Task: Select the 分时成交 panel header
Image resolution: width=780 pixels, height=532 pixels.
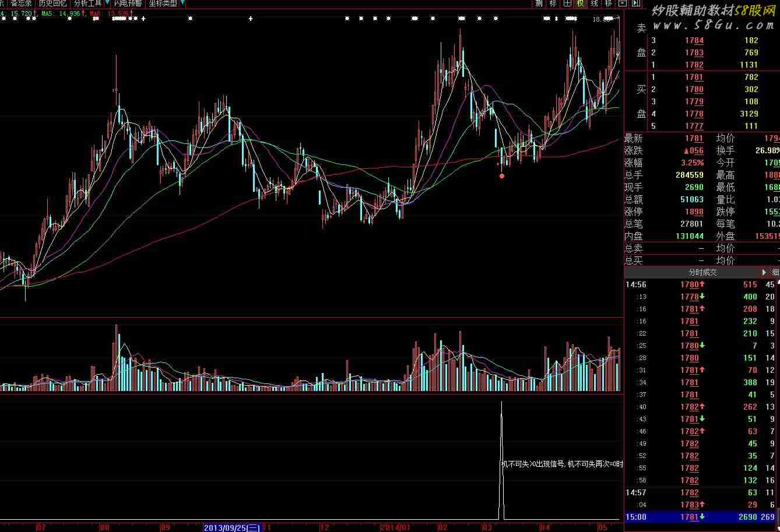Action: [702, 272]
